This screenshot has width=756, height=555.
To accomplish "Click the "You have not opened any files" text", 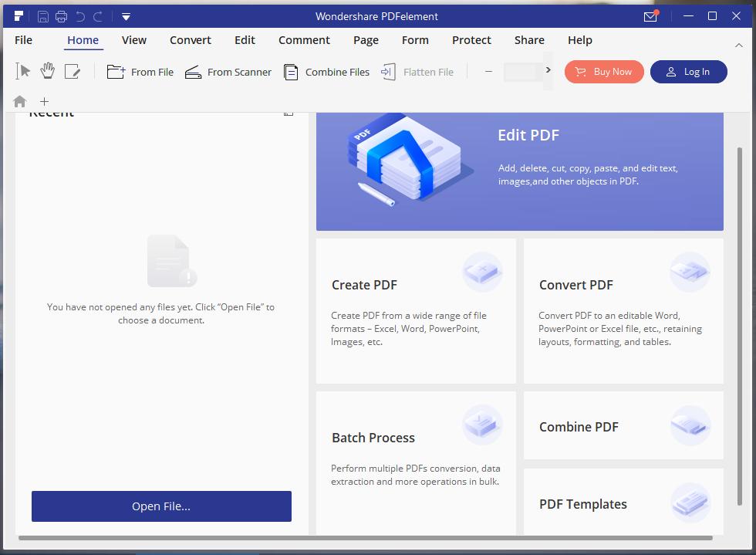I will (160, 313).
